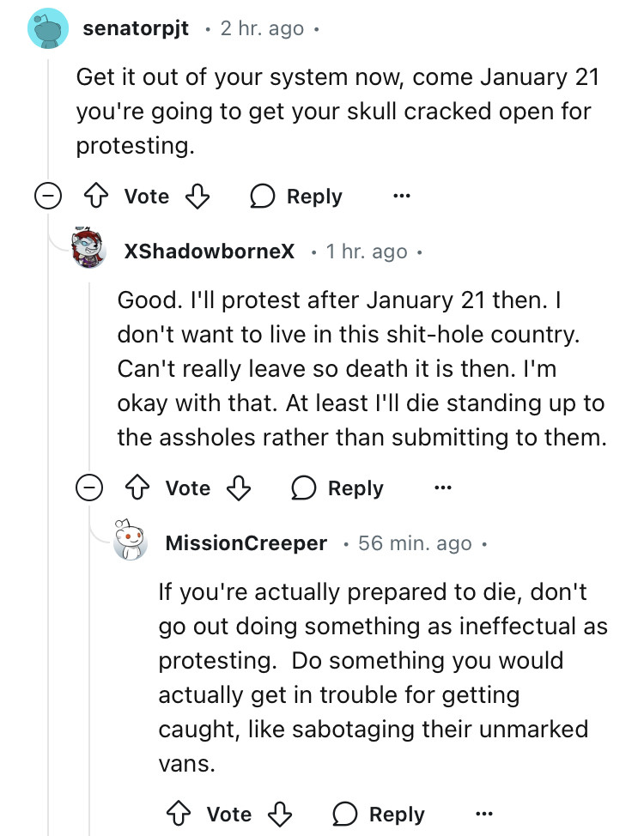Reply to MissionCreeper's comment
This screenshot has width=644, height=836.
(379, 814)
